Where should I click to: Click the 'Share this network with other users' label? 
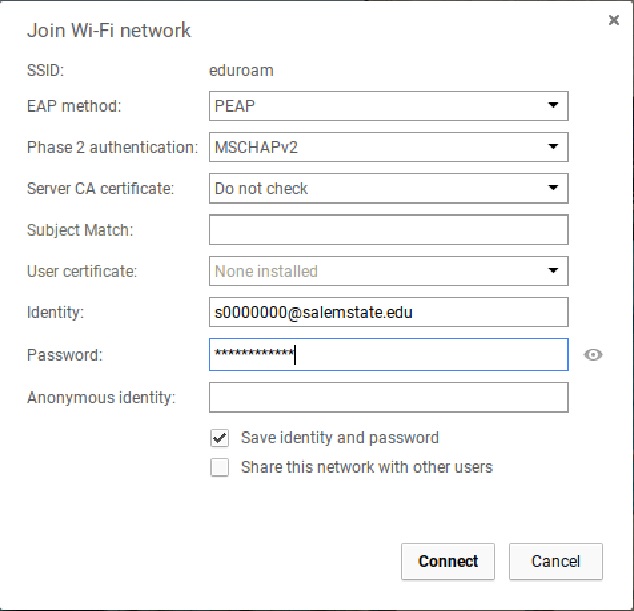coord(367,467)
